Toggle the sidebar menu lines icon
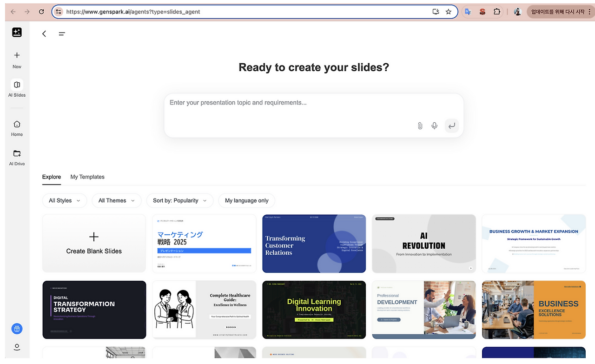The height and width of the screenshot is (364, 595). pos(62,33)
